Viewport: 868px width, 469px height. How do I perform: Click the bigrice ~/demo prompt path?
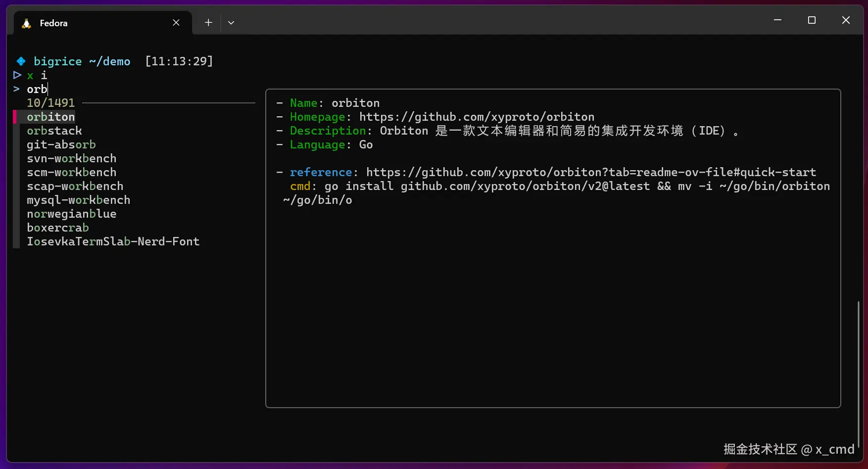point(82,61)
